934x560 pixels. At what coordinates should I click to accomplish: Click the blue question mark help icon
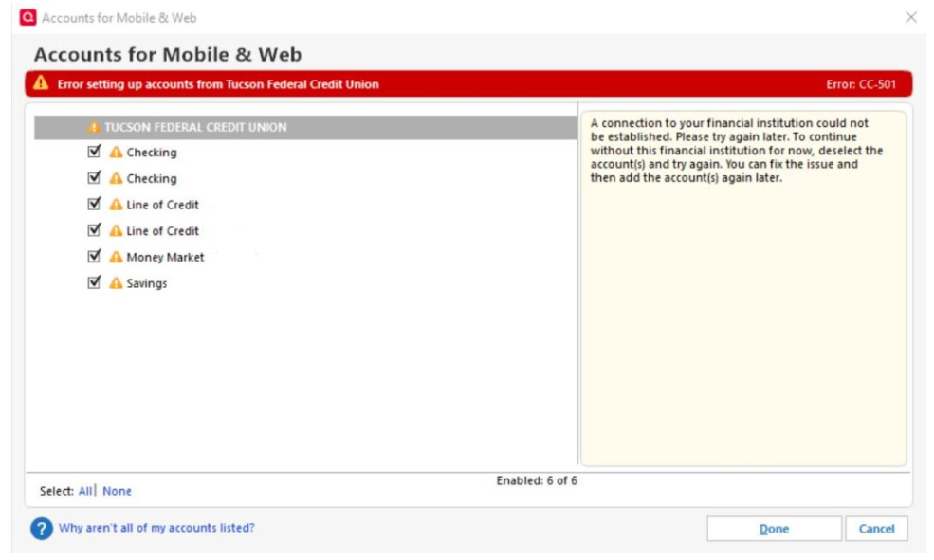point(42,529)
